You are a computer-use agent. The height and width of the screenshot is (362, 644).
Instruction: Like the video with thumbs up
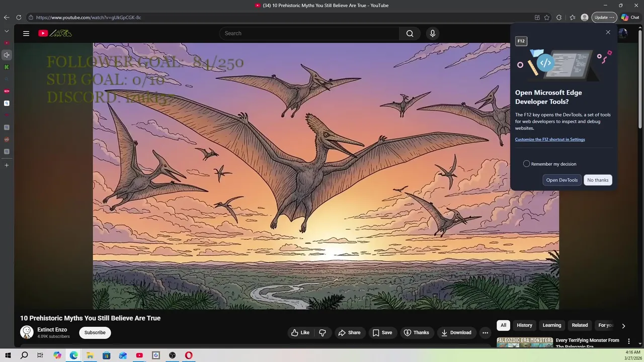[x=300, y=332]
